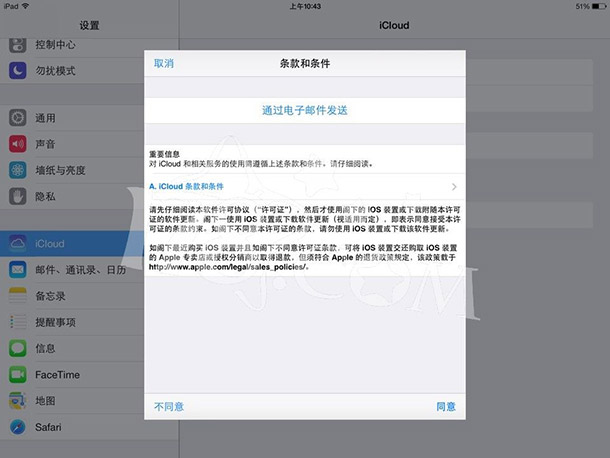Tap the Mail, Contacts, Calendars envelope icon
The height and width of the screenshot is (458, 610).
tap(18, 270)
